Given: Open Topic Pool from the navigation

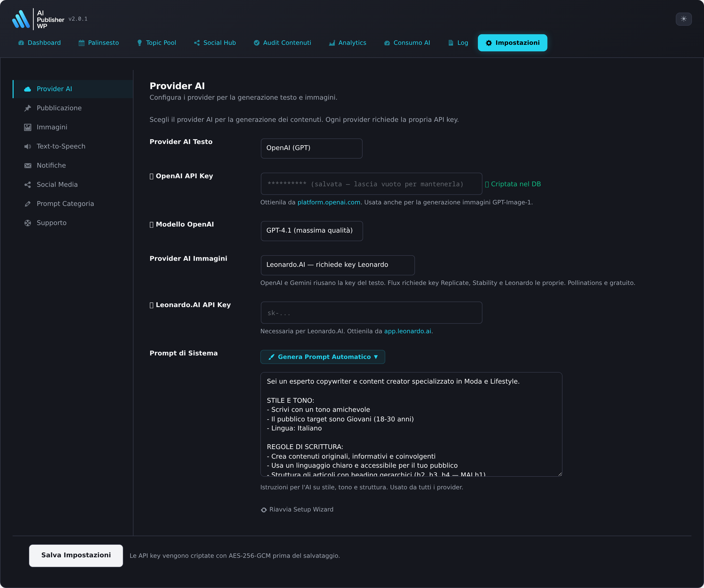Looking at the screenshot, I should [x=156, y=43].
